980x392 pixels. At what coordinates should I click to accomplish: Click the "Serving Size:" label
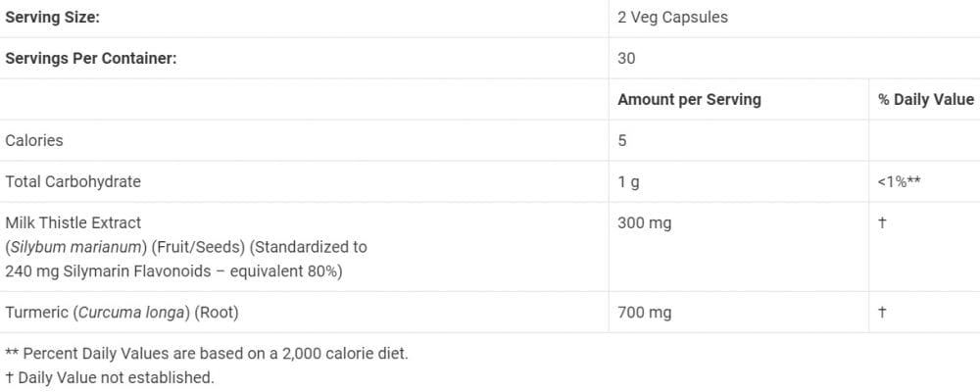[x=53, y=17]
